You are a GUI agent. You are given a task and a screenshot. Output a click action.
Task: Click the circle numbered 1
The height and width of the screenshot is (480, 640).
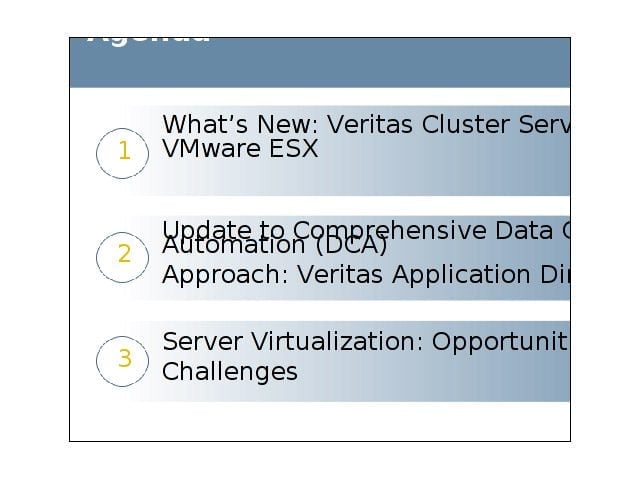point(122,153)
